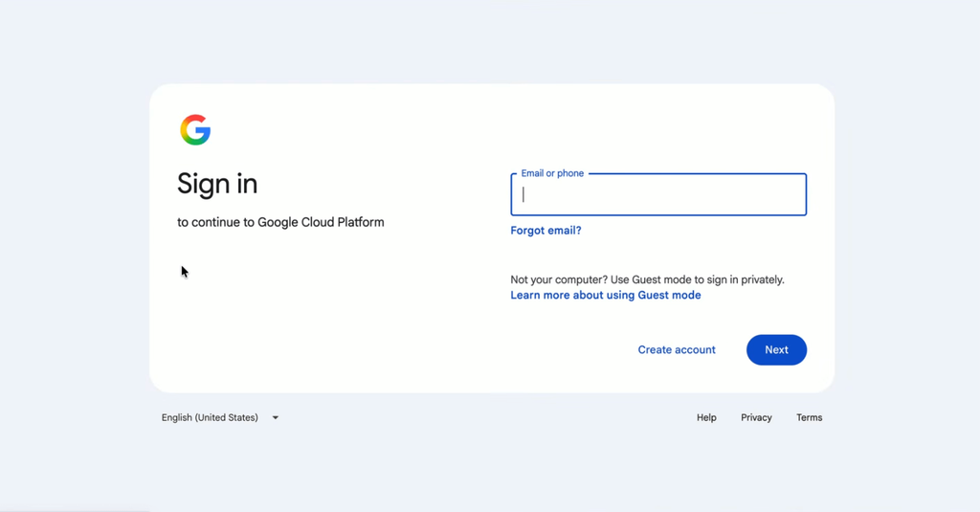Select the Create account button
The width and height of the screenshot is (980, 512).
click(x=677, y=350)
